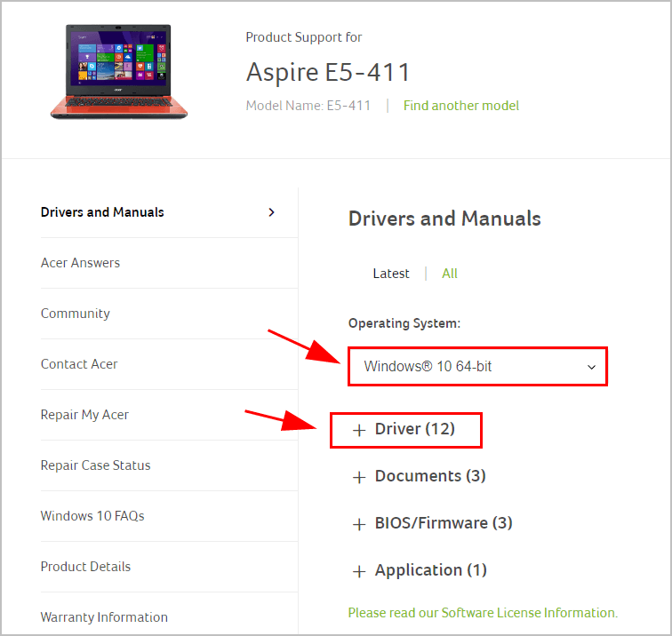Click plus icon next to Documents

pyautogui.click(x=359, y=477)
